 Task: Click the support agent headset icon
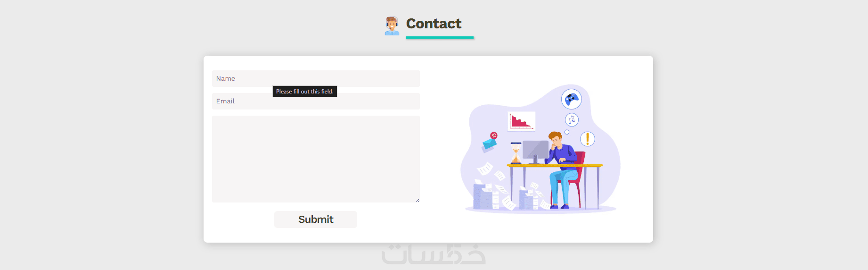[392, 26]
